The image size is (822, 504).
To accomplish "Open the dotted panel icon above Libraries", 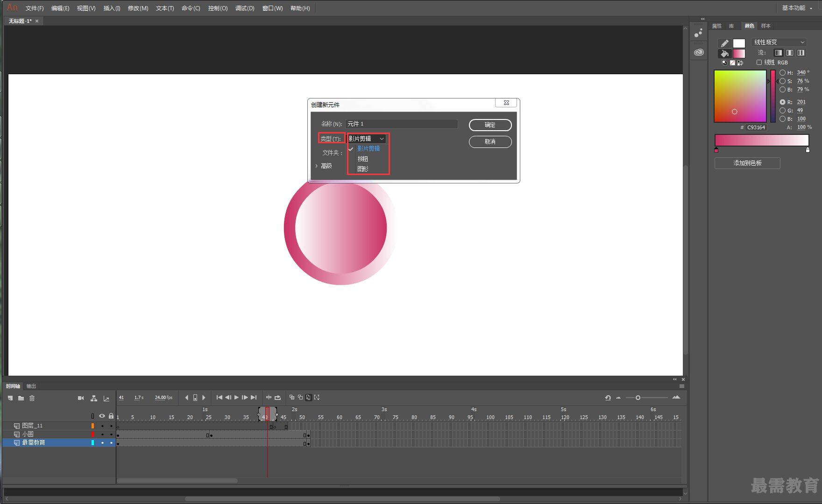I will tap(699, 33).
